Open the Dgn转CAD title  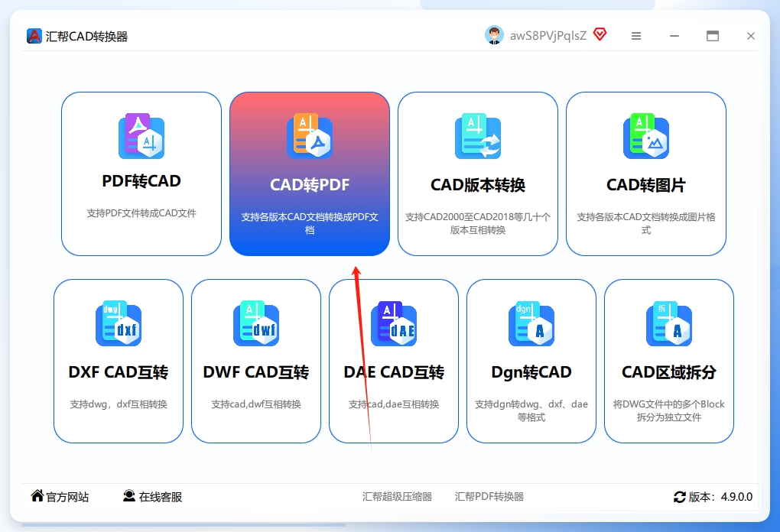531,372
